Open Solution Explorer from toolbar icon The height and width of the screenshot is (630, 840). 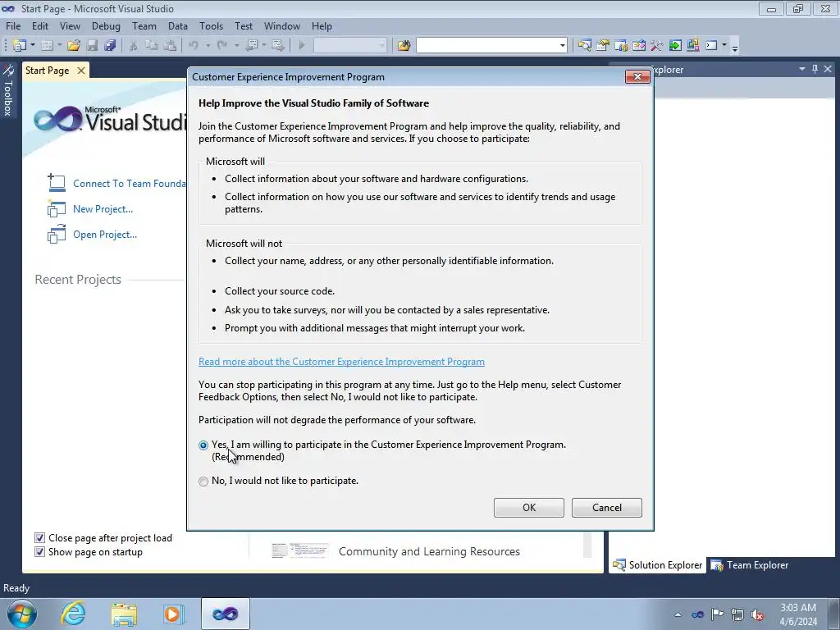pyautogui.click(x=584, y=46)
